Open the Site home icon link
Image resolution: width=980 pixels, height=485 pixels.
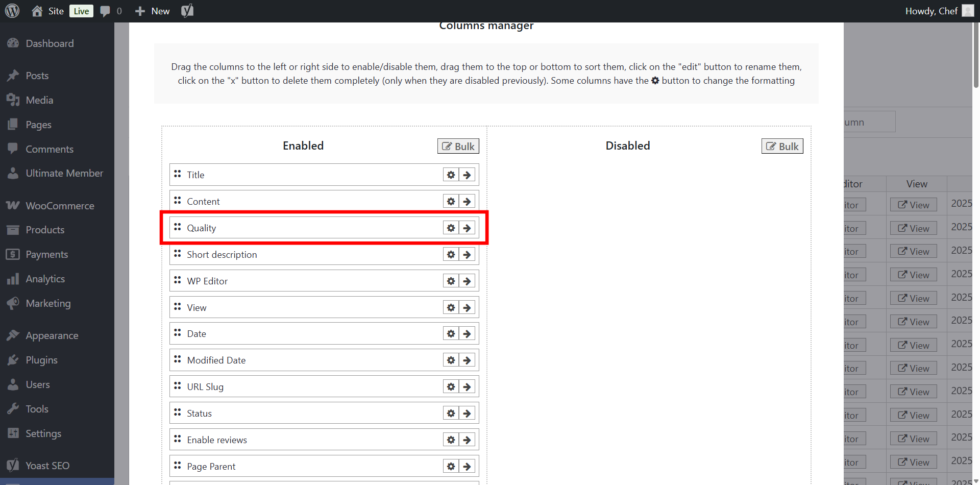37,11
